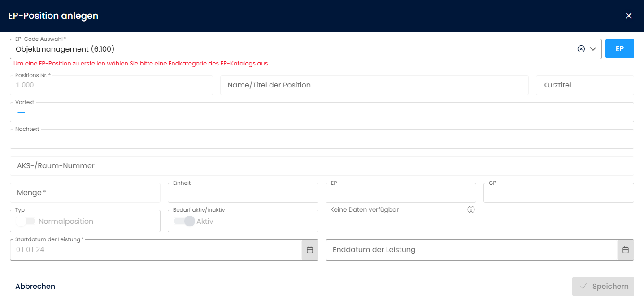
Task: Toggle the Bedarf aktiv/inaktiv switch
Action: [x=184, y=221]
